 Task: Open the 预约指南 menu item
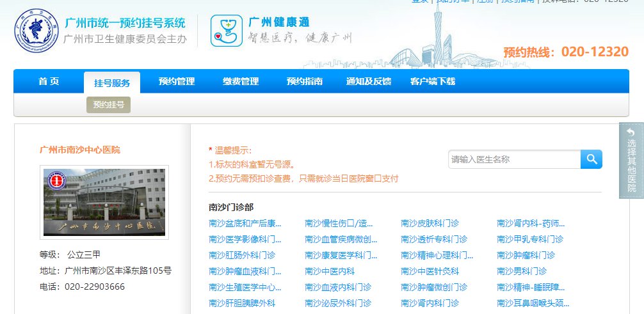pos(305,82)
